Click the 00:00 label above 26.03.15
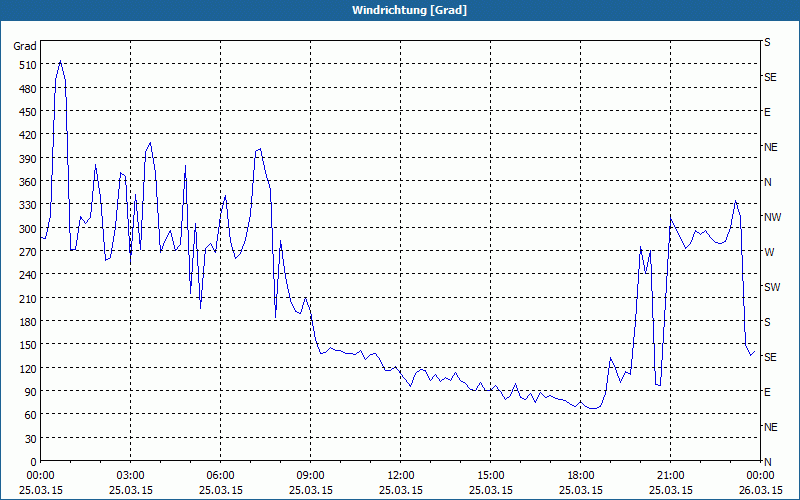 (x=760, y=476)
